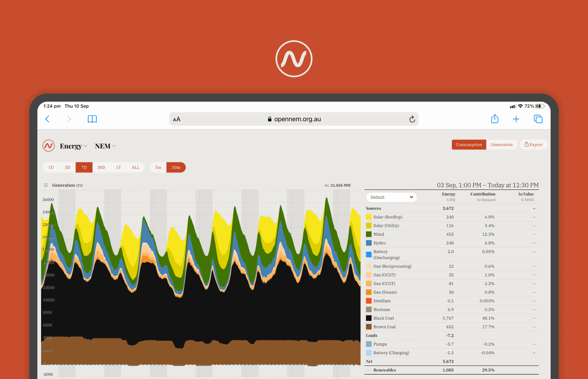588x379 pixels.
Task: Open the Safari bookmarks book icon
Action: click(92, 119)
